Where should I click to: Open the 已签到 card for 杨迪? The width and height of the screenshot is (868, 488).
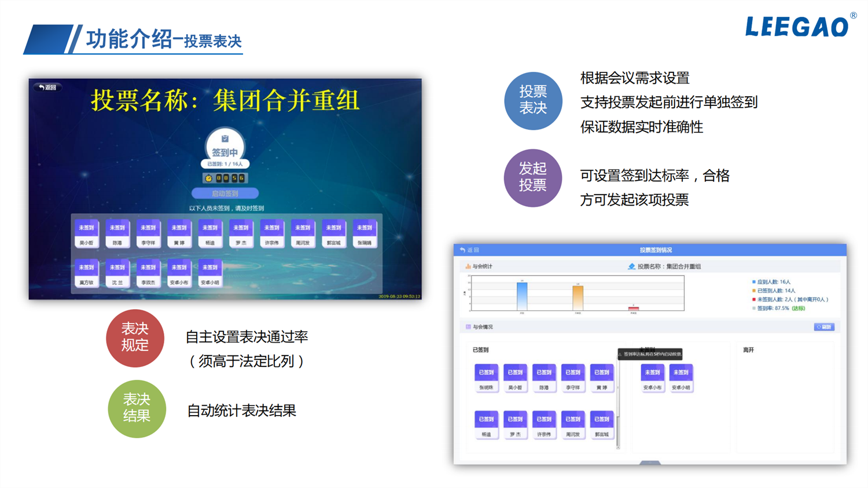tap(486, 425)
